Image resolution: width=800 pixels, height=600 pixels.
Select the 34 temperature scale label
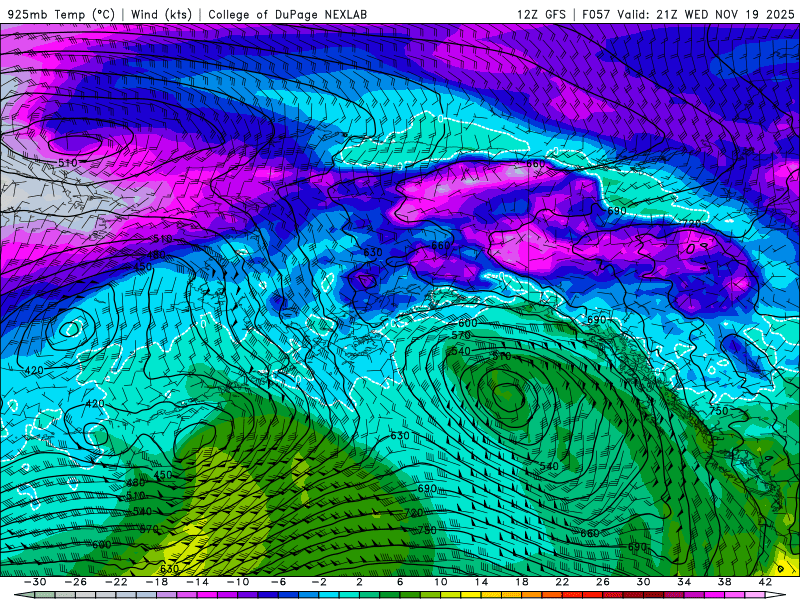684,582
